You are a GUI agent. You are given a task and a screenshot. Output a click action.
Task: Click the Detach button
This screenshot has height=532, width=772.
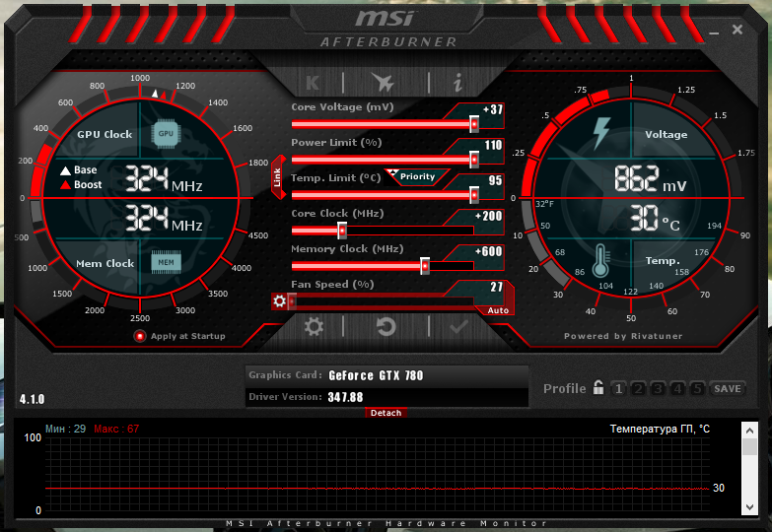pos(386,413)
